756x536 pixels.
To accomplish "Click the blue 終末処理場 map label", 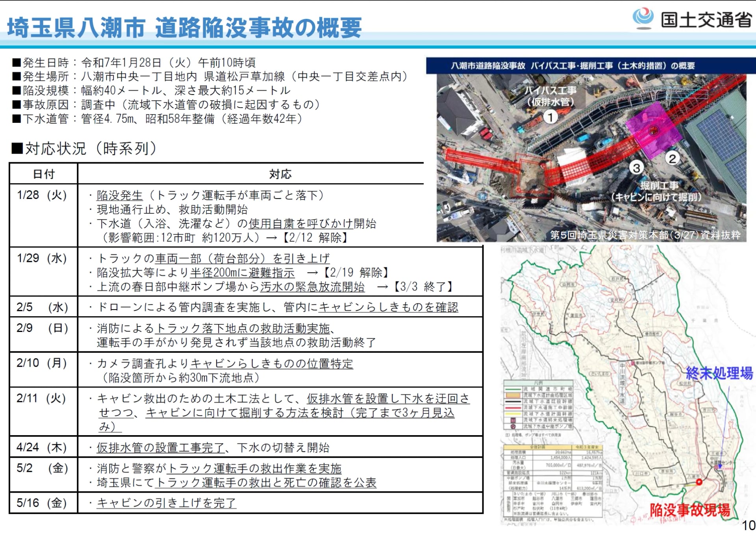I will (x=719, y=373).
